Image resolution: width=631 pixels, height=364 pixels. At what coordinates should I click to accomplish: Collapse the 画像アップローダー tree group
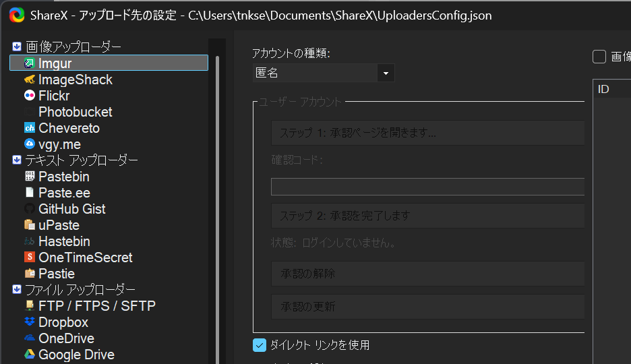point(17,47)
